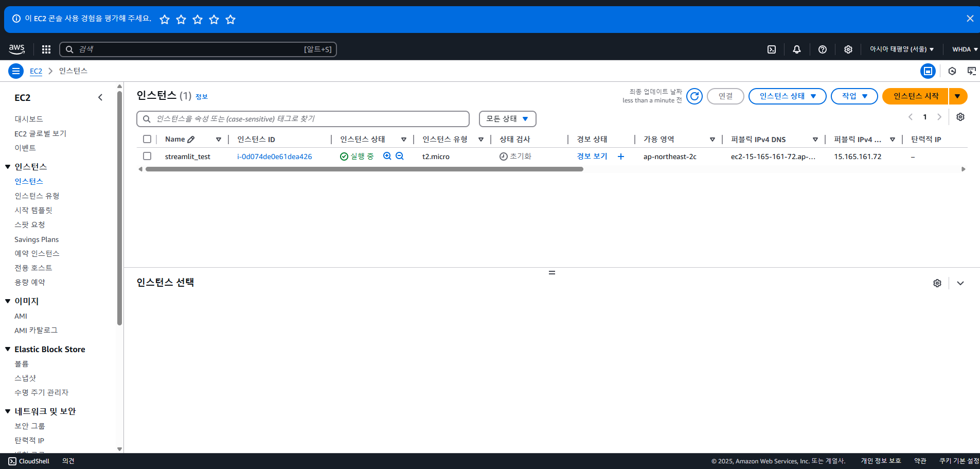This screenshot has height=469, width=980.
Task: Zoom in filter icon next to 실행 중
Action: pyautogui.click(x=387, y=156)
